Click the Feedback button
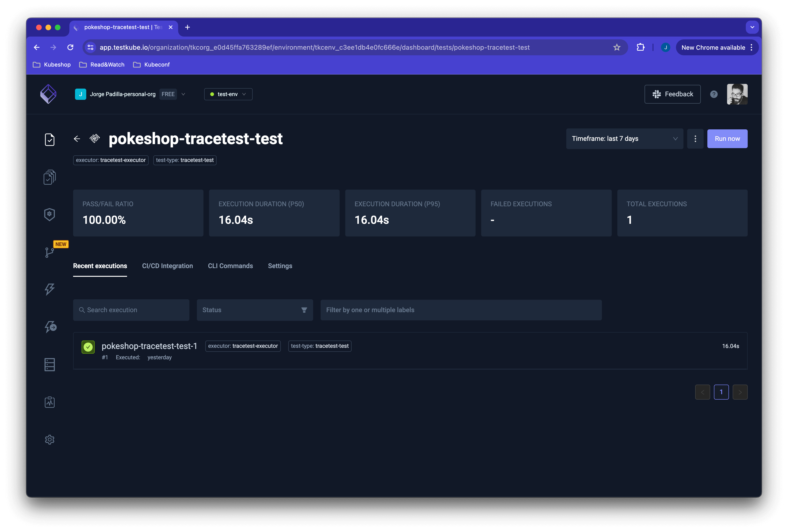 672,94
